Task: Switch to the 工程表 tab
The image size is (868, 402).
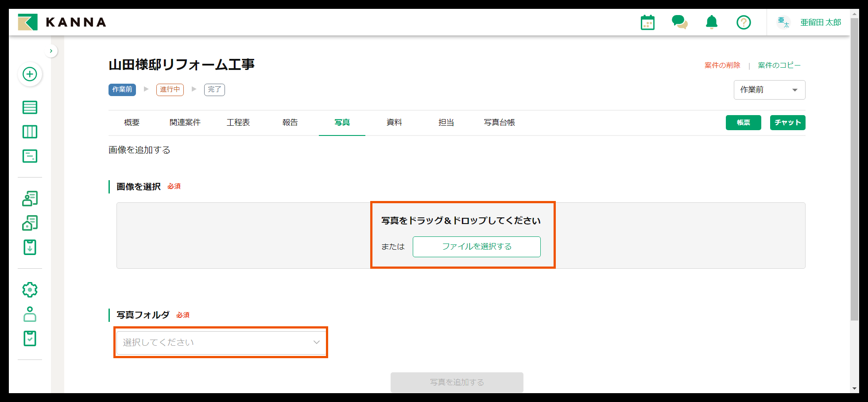Action: pos(238,123)
